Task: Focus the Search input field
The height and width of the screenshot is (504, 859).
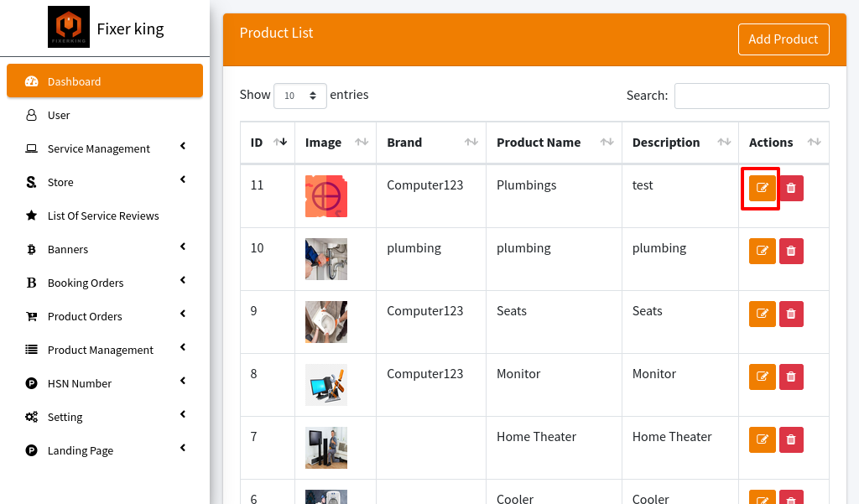Action: tap(752, 96)
